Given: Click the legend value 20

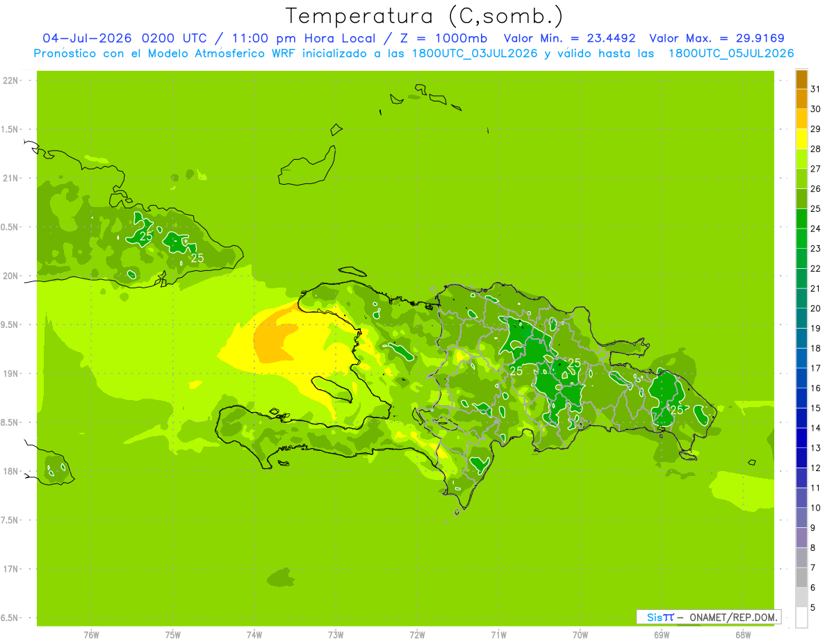Looking at the screenshot, I should click(x=815, y=308).
